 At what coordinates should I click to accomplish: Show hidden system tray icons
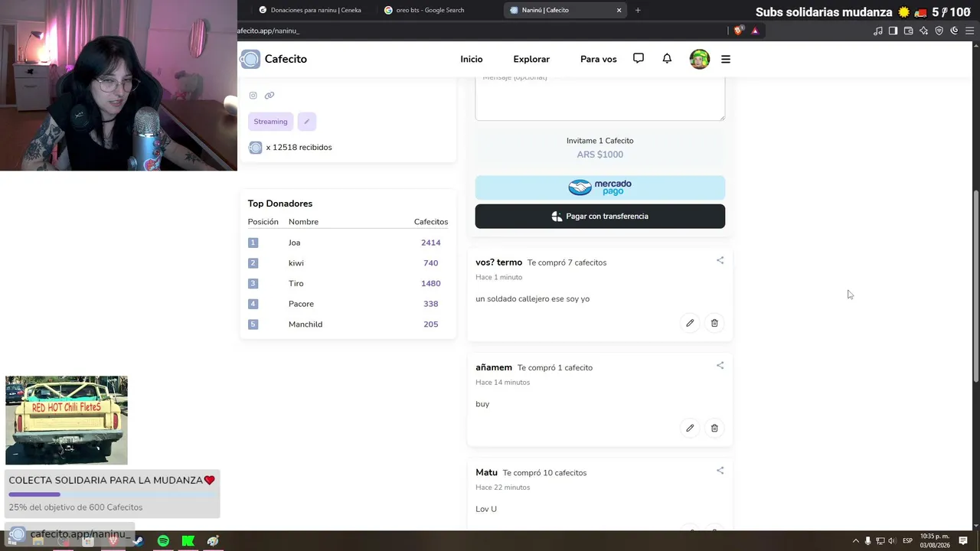pyautogui.click(x=856, y=541)
